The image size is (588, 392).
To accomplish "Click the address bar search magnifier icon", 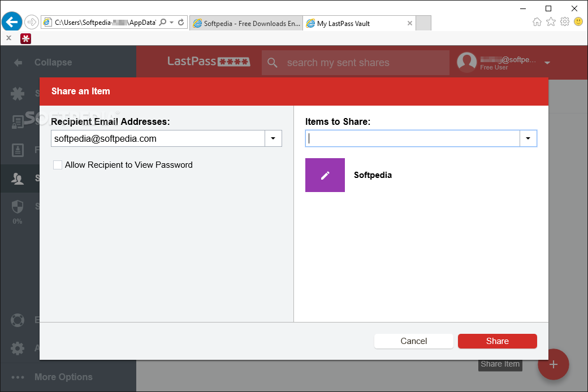I will pos(163,23).
